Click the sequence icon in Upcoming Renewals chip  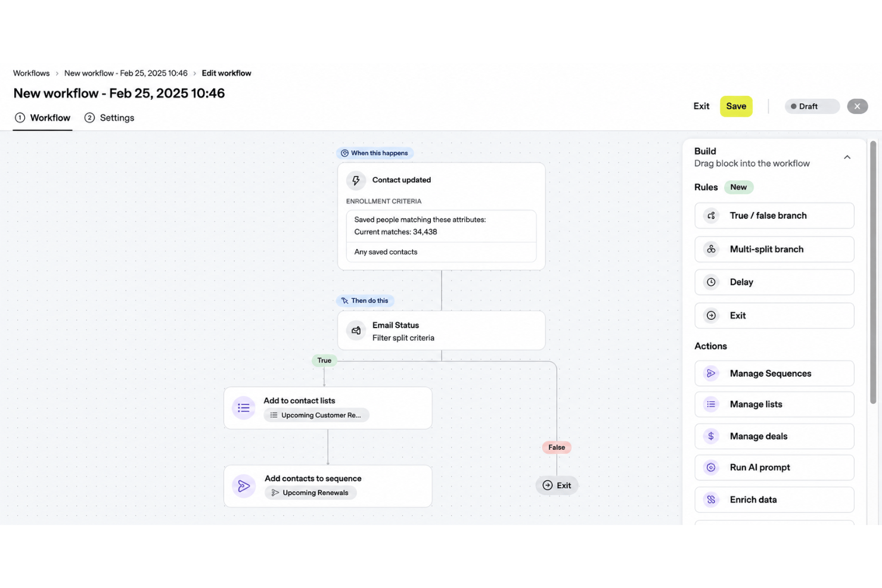(x=275, y=493)
